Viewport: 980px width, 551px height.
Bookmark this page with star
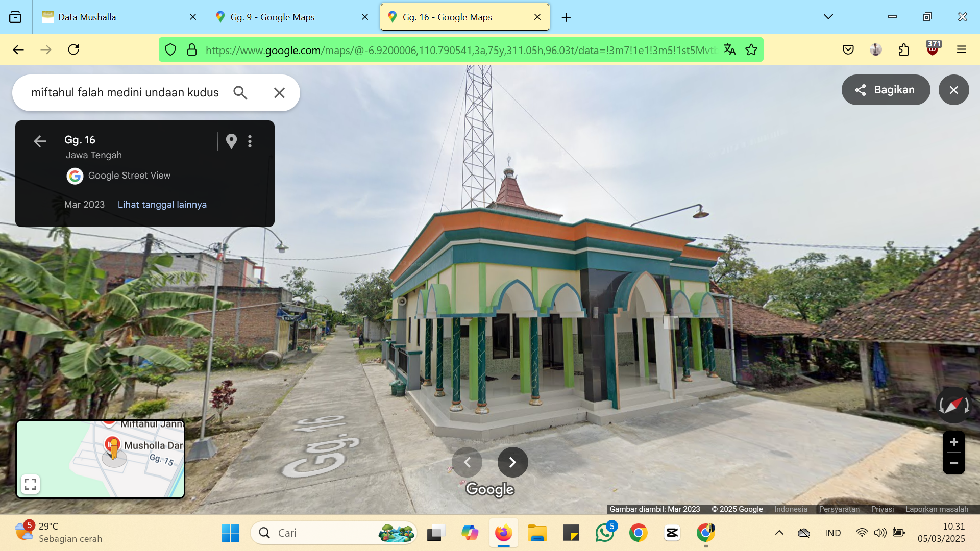tap(751, 49)
